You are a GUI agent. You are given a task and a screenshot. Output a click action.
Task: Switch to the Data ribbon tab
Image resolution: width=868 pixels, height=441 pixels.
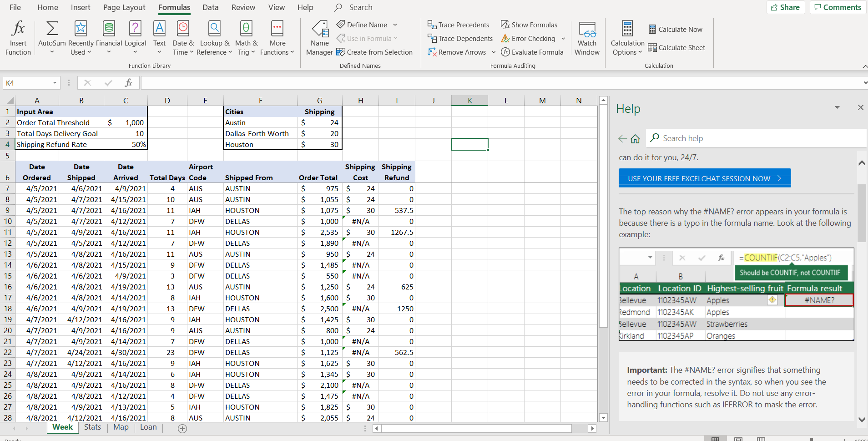point(210,7)
